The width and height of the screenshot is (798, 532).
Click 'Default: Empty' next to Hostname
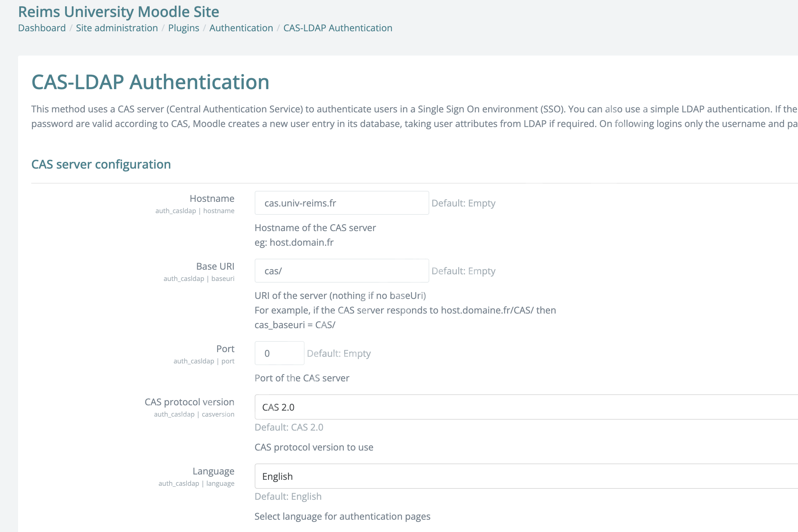click(x=464, y=203)
